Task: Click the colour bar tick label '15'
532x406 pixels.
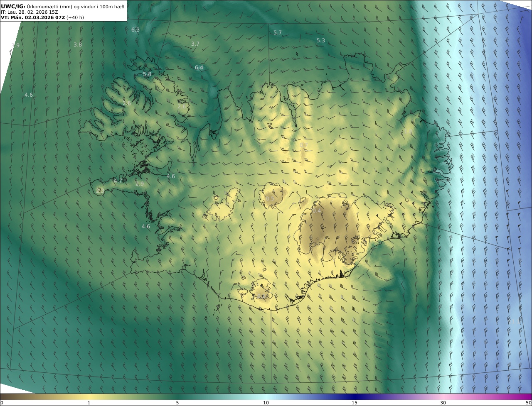Action: tap(355, 403)
